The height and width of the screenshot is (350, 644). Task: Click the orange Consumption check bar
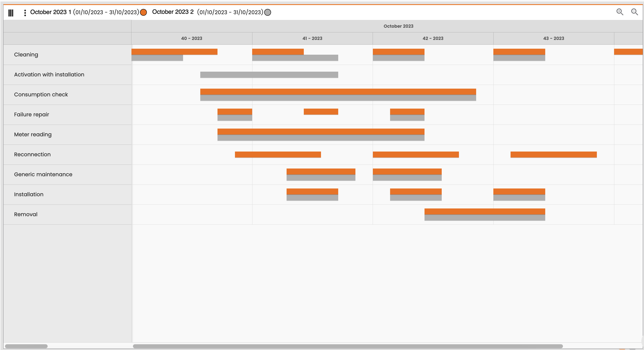pos(338,92)
